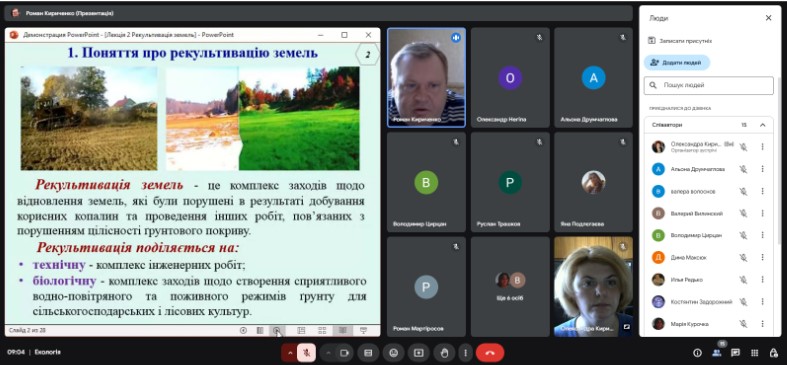Open video settings arrow beside camera button
The image size is (787, 365).
click(328, 353)
